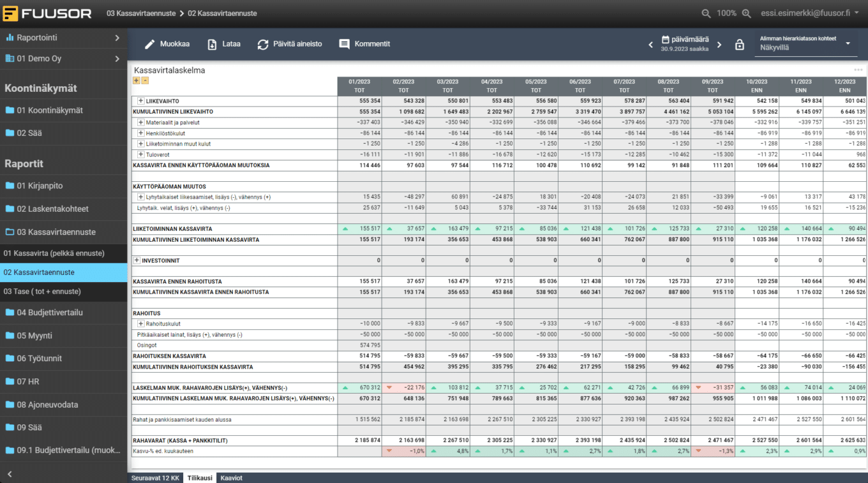Click the Muokkaa pencil icon

click(x=150, y=44)
